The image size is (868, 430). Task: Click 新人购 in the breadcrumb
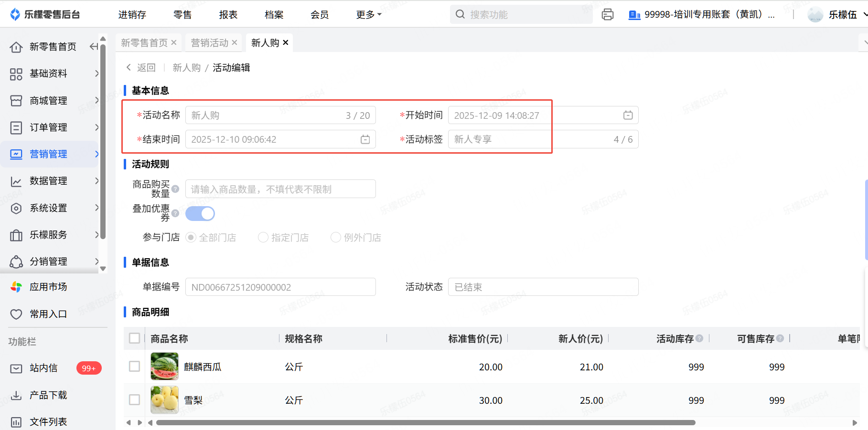tap(187, 68)
